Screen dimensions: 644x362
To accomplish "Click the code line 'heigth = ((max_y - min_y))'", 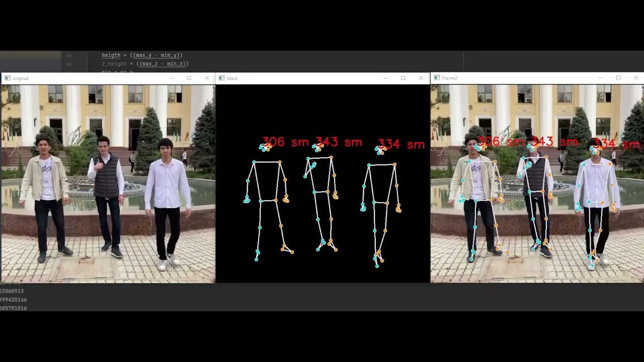I will pos(142,55).
